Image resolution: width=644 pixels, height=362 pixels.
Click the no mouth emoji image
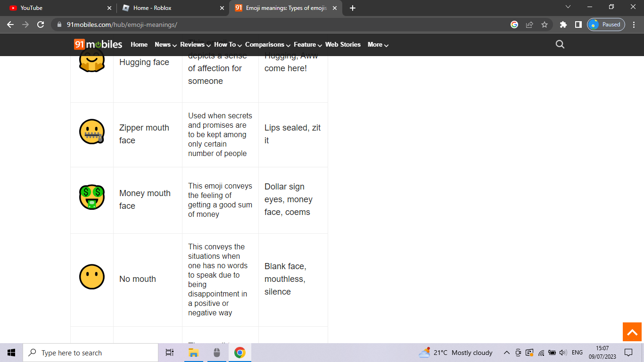coord(92,277)
